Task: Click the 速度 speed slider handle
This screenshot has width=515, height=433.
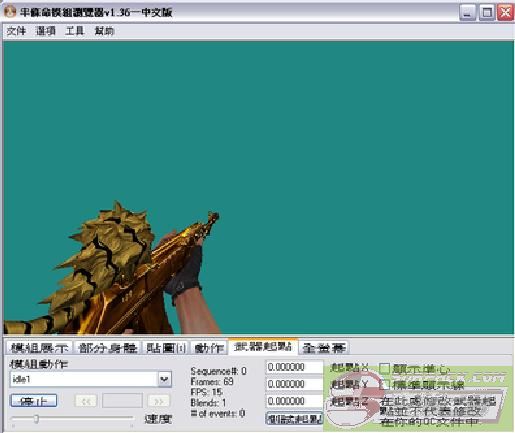Action: point(36,419)
